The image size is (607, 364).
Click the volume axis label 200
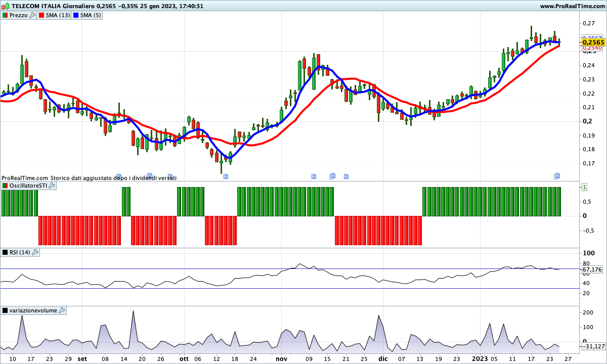(x=588, y=312)
